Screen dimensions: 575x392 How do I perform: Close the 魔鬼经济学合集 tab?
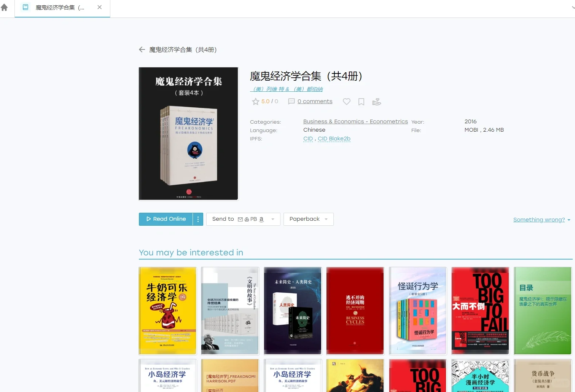click(99, 7)
